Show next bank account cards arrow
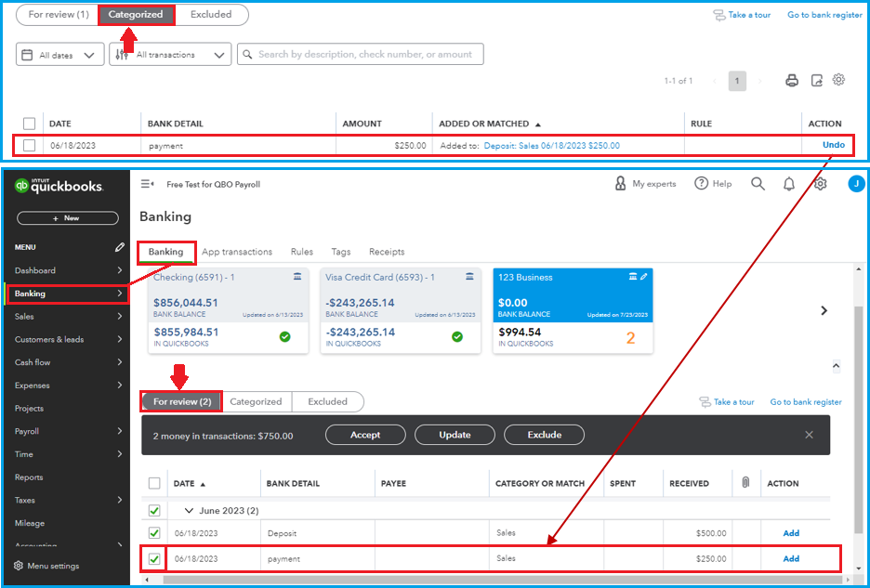The height and width of the screenshot is (588, 870). click(x=824, y=310)
